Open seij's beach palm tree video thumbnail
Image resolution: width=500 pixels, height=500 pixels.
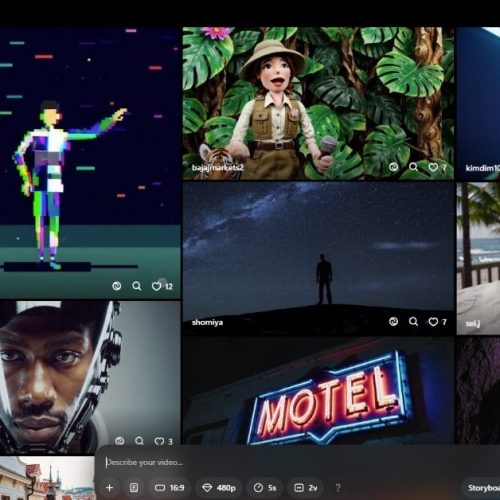(x=478, y=258)
